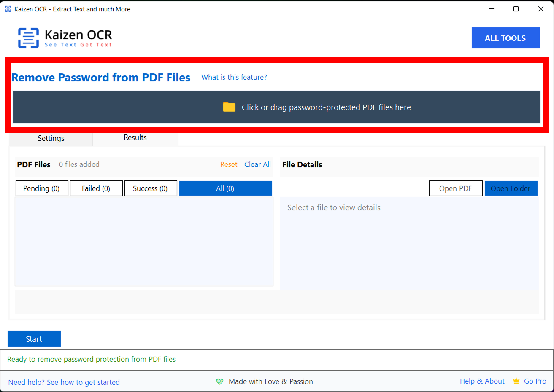
Task: Click the Open PDF button
Action: (x=455, y=188)
